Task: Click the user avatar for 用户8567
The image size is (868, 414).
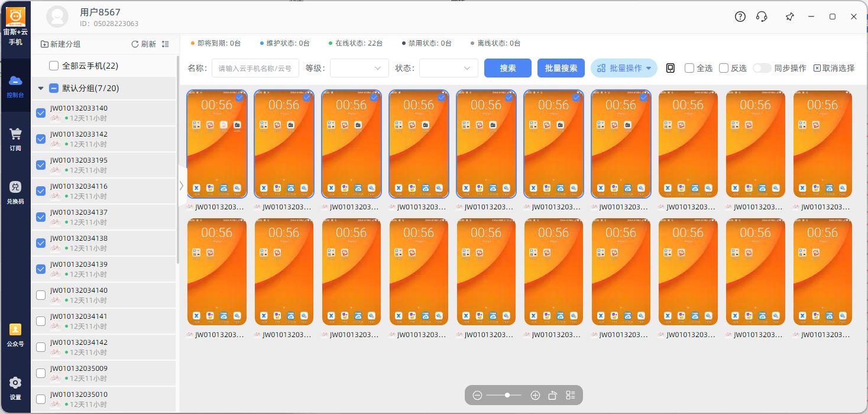Action: 57,17
